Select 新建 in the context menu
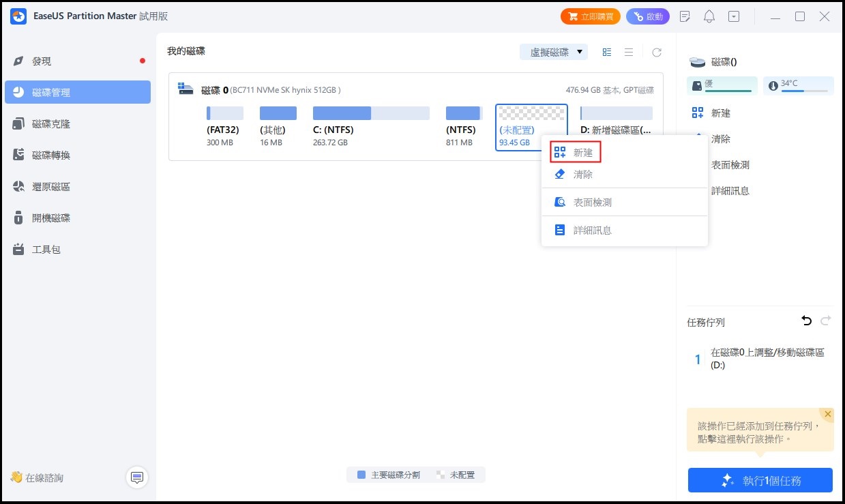Viewport: 845px width, 504px height. [576, 153]
